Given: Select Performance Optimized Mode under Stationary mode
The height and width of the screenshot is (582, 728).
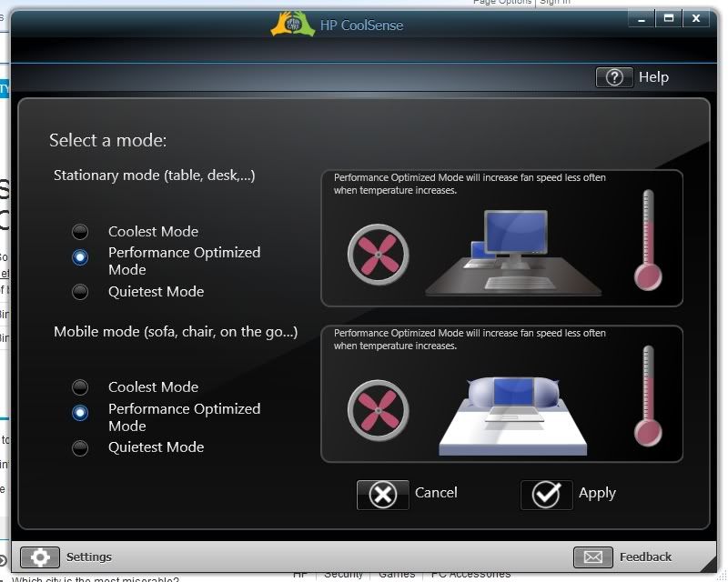Looking at the screenshot, I should tap(80, 256).
